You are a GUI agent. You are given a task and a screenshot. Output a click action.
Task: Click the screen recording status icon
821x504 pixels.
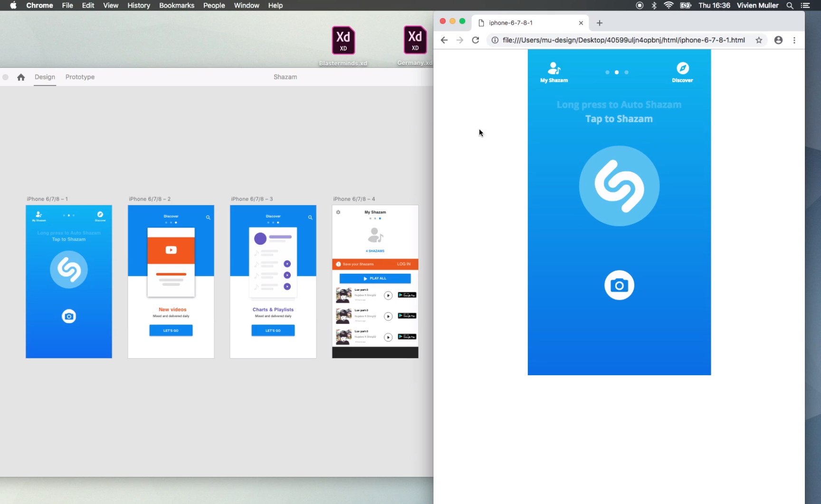640,5
